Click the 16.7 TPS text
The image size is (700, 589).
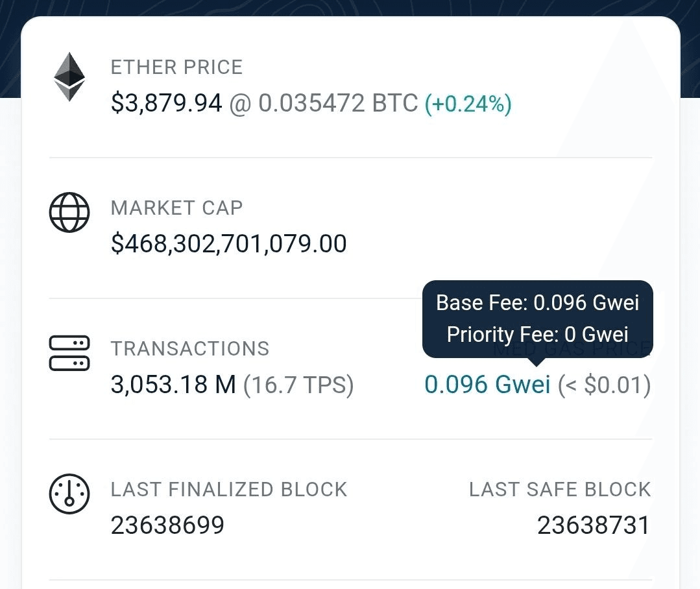(x=298, y=385)
